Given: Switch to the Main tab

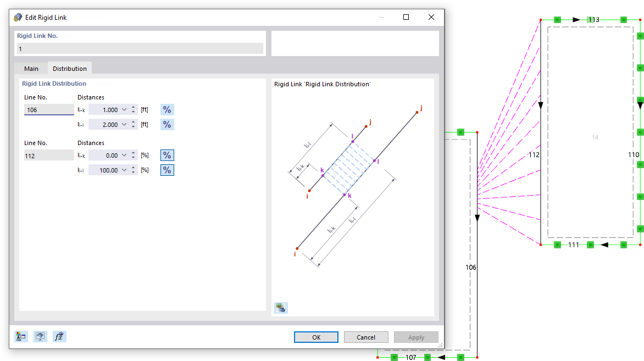Looking at the screenshot, I should tap(31, 68).
